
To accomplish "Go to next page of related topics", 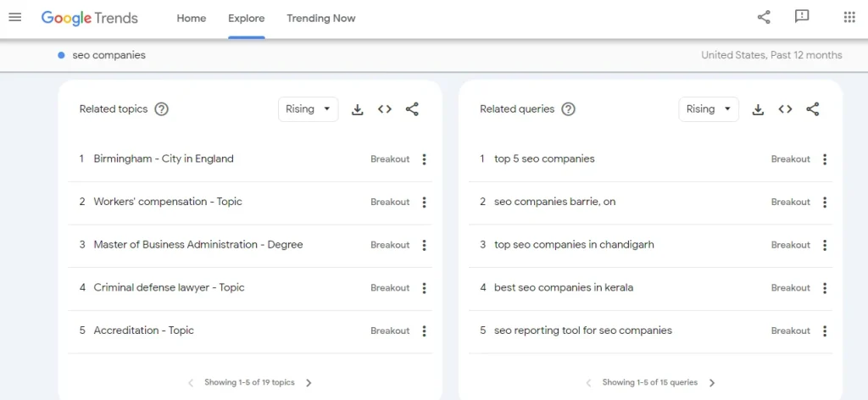I will [x=309, y=382].
